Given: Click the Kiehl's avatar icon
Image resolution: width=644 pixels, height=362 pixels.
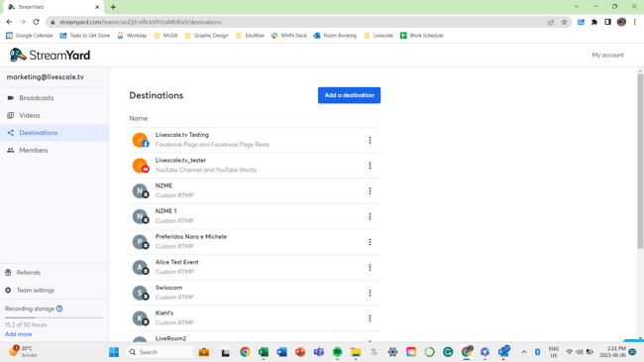Looking at the screenshot, I should pyautogui.click(x=140, y=318).
